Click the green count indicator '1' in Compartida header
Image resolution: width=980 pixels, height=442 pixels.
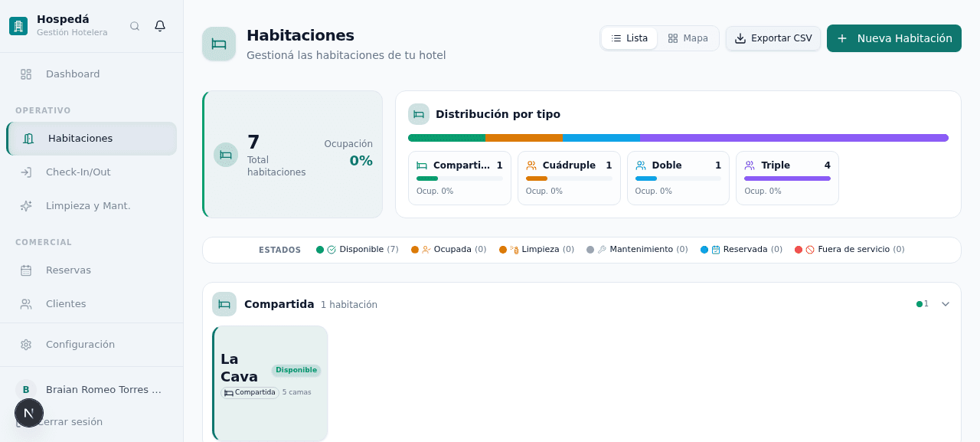tap(923, 304)
